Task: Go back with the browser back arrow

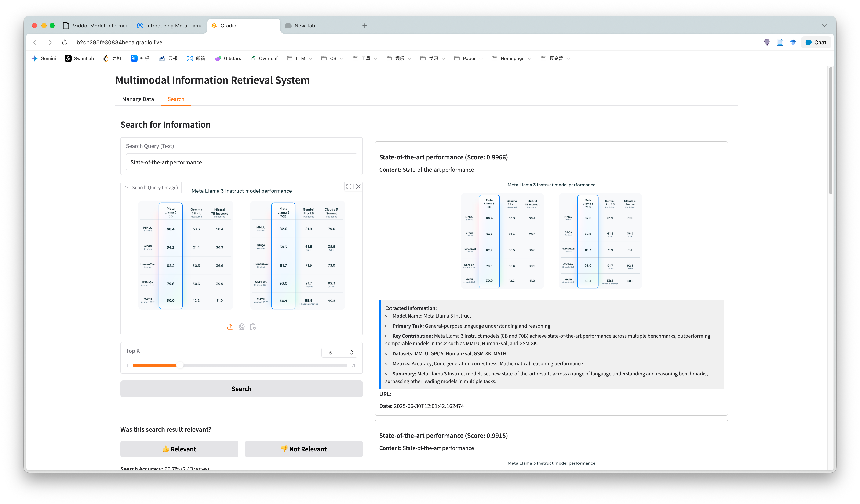Action: pos(35,42)
